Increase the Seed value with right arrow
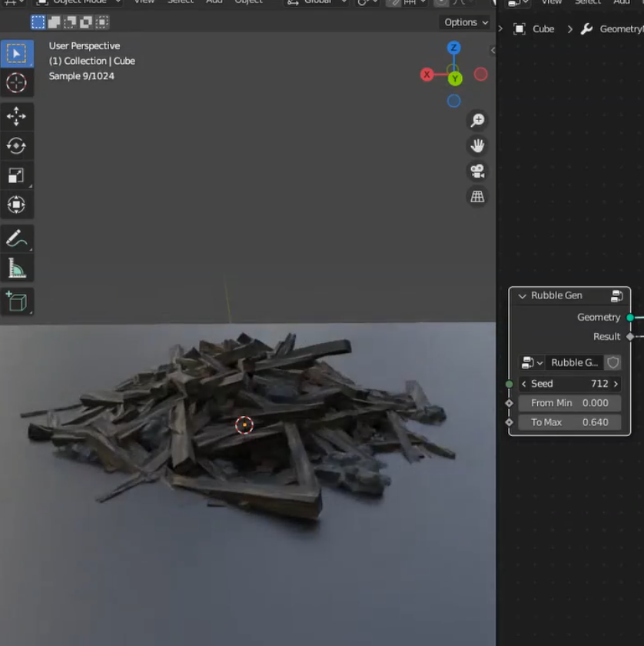644x646 pixels. (x=616, y=384)
